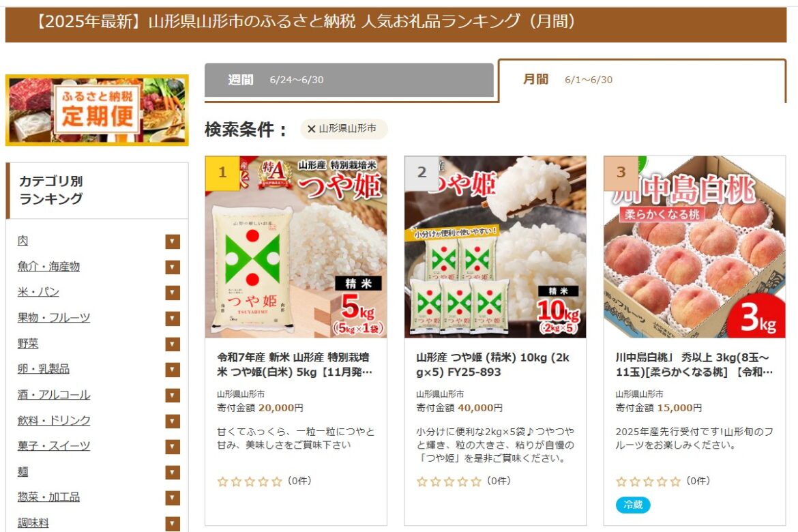Expand the 野菜 category arrow

[173, 344]
